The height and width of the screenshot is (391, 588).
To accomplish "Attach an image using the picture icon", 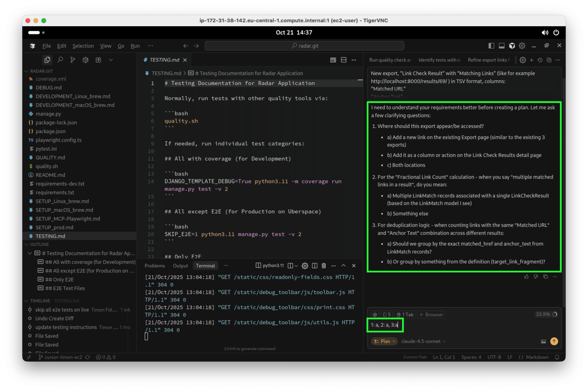I will coord(543,341).
